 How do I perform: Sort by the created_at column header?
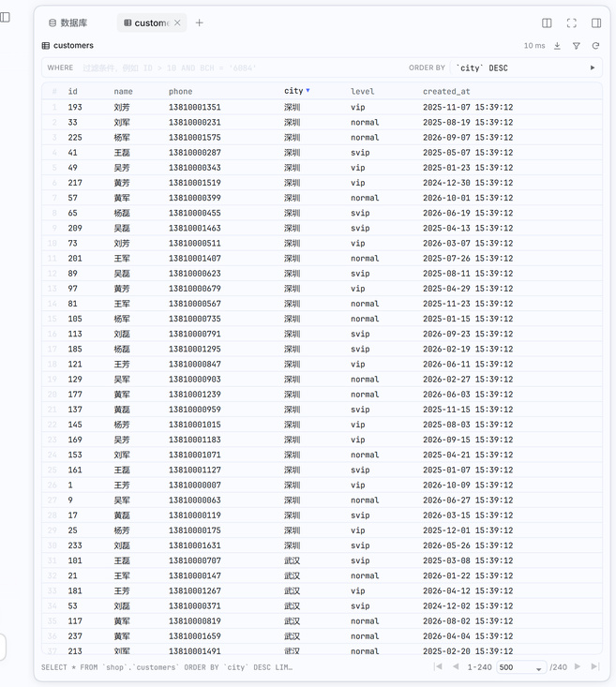coord(446,92)
